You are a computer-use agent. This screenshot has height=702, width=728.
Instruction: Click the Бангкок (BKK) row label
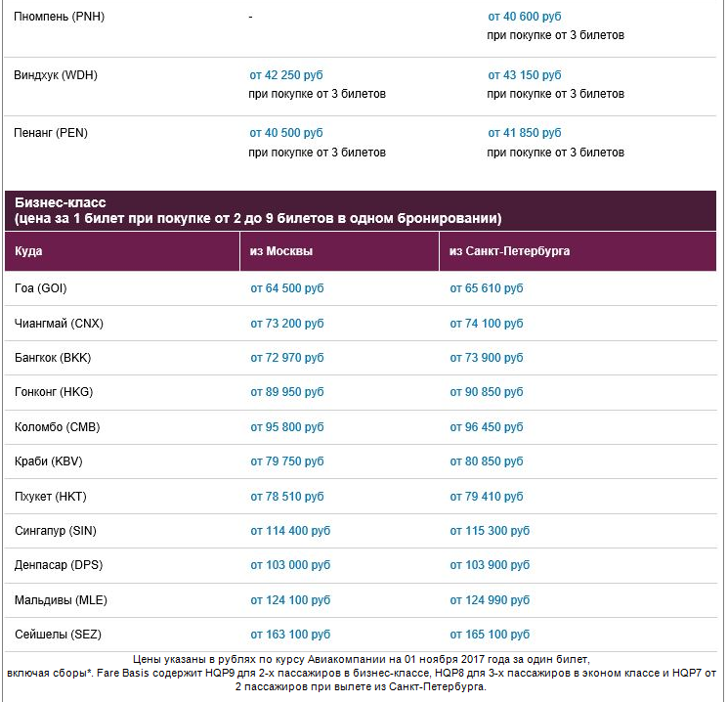pos(53,358)
